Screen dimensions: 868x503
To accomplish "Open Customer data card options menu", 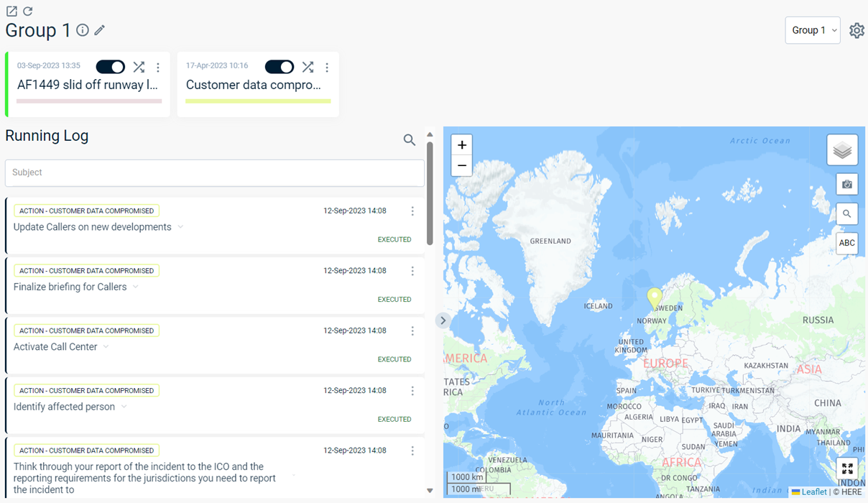I will pos(327,68).
